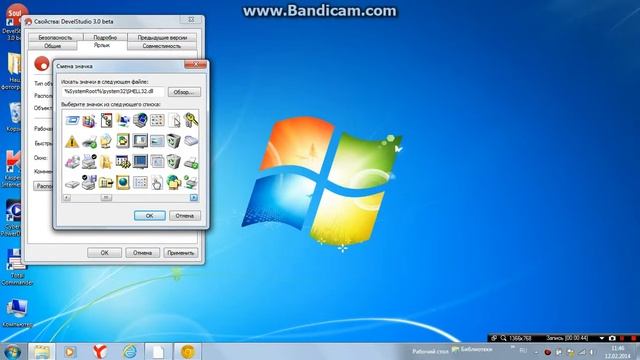This screenshot has height=360, width=640.
Task: Choose the document with pointing hand icon
Action: point(157,182)
